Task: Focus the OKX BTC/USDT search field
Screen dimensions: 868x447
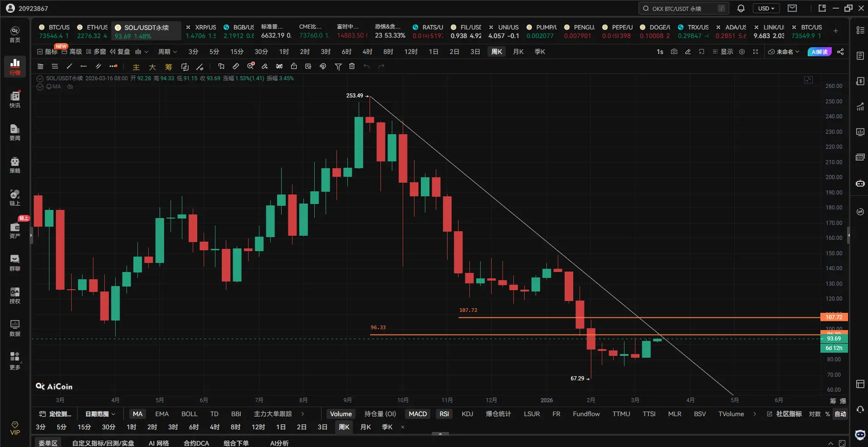Action: [683, 8]
